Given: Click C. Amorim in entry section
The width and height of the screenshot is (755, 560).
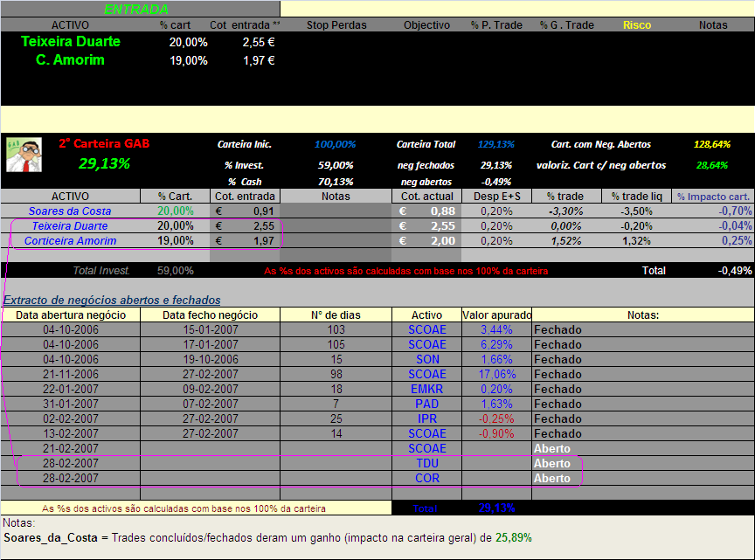Looking at the screenshot, I should tap(70, 60).
